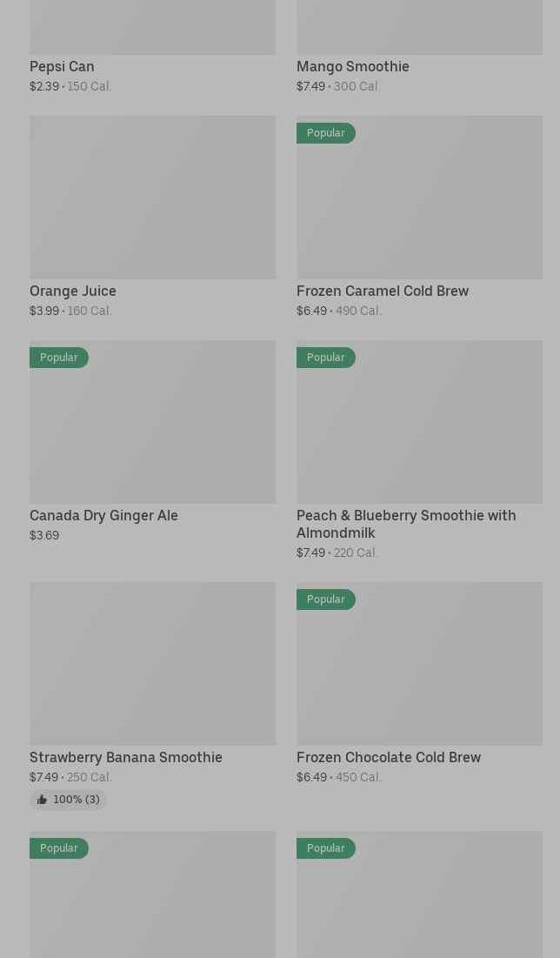Click the thumbs-up icon under Strawberry Banana Smoothie
Viewport: 560px width, 958px height.
pos(42,800)
